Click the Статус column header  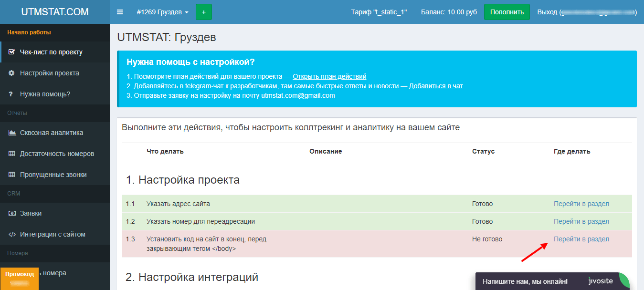(x=483, y=151)
